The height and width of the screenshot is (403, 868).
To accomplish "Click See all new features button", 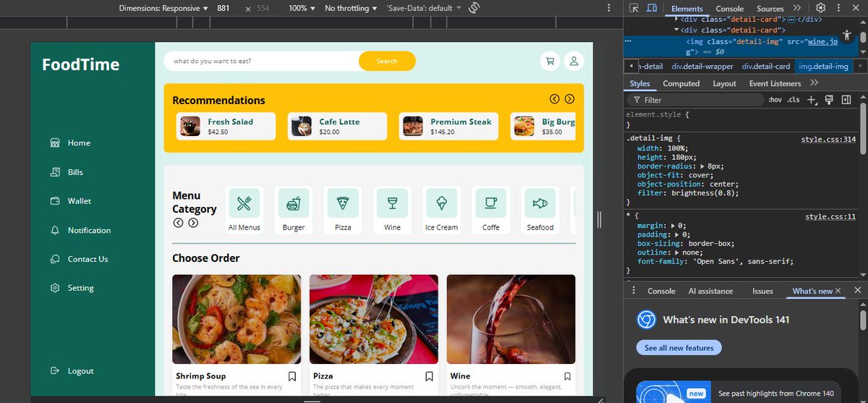I will point(679,348).
